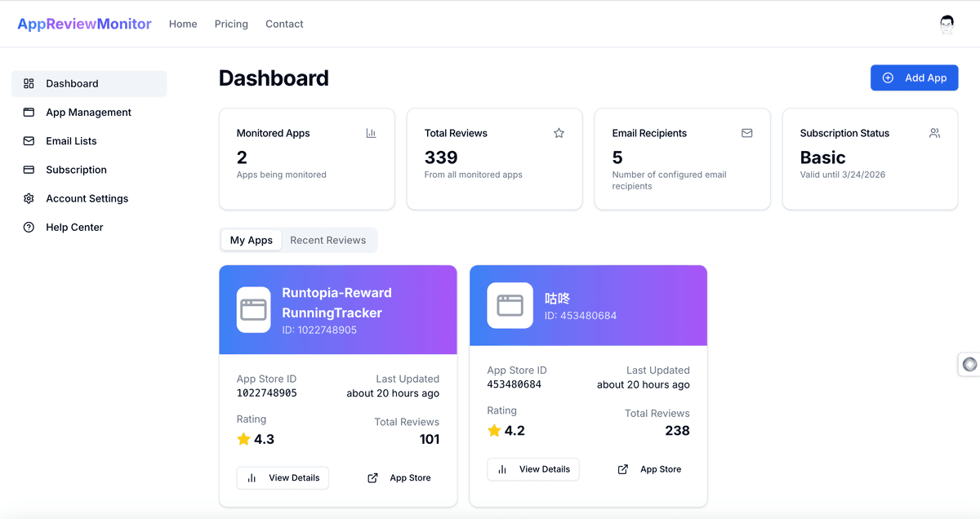This screenshot has width=980, height=519.
Task: Click the star icon on Total Reviews card
Action: tap(559, 133)
